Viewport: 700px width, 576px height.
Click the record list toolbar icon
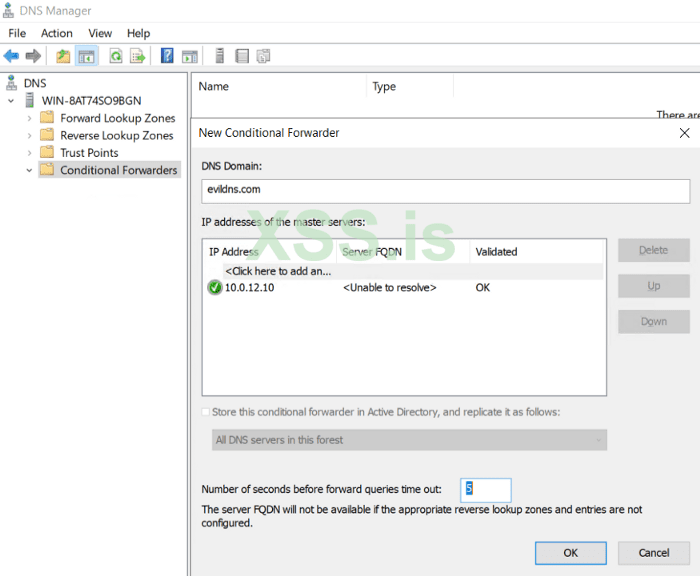(x=242, y=56)
